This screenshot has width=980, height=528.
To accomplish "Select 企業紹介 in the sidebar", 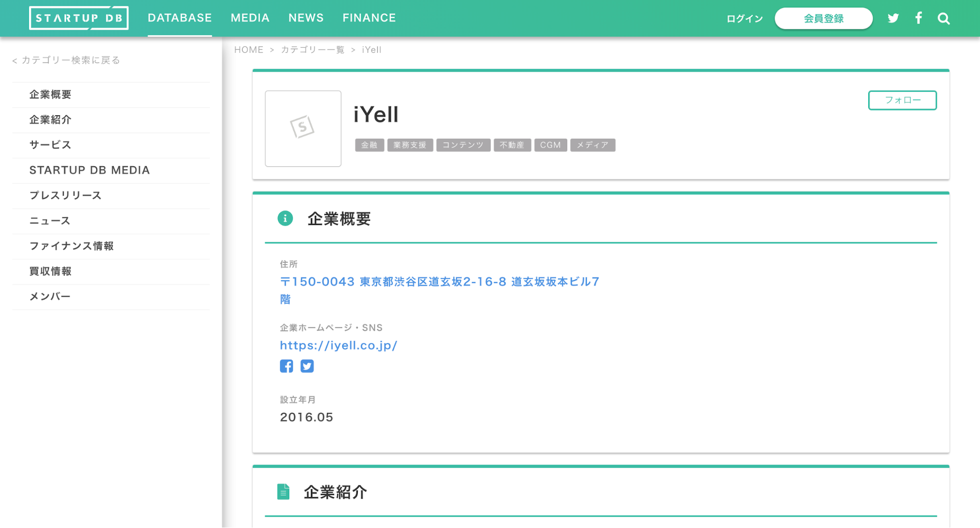I will click(111, 120).
